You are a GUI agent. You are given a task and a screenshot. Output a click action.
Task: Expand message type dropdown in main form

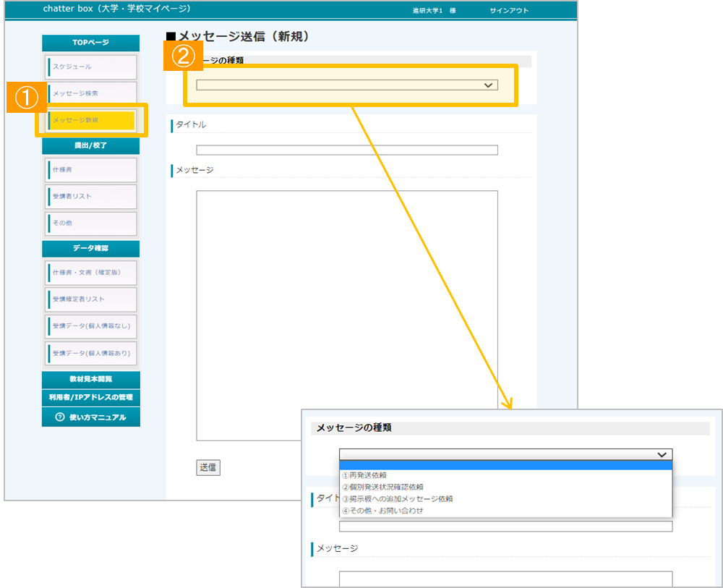[347, 85]
